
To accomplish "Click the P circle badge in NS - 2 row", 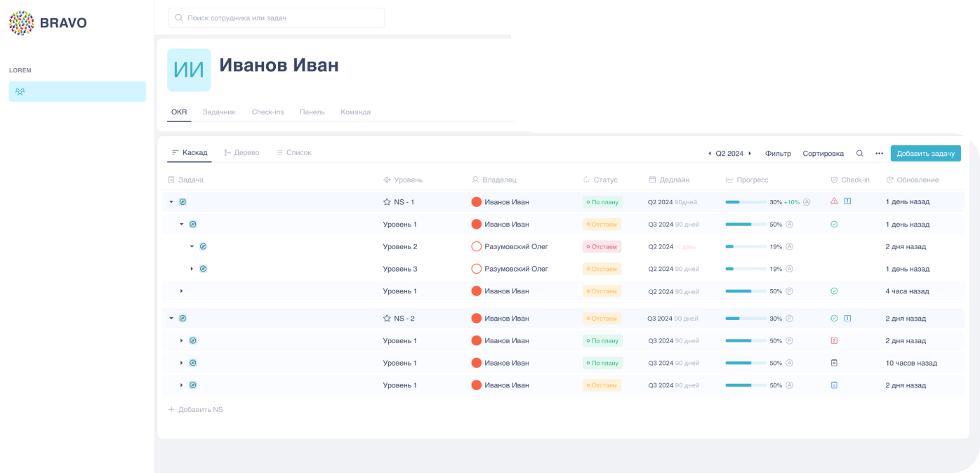I will click(x=789, y=318).
